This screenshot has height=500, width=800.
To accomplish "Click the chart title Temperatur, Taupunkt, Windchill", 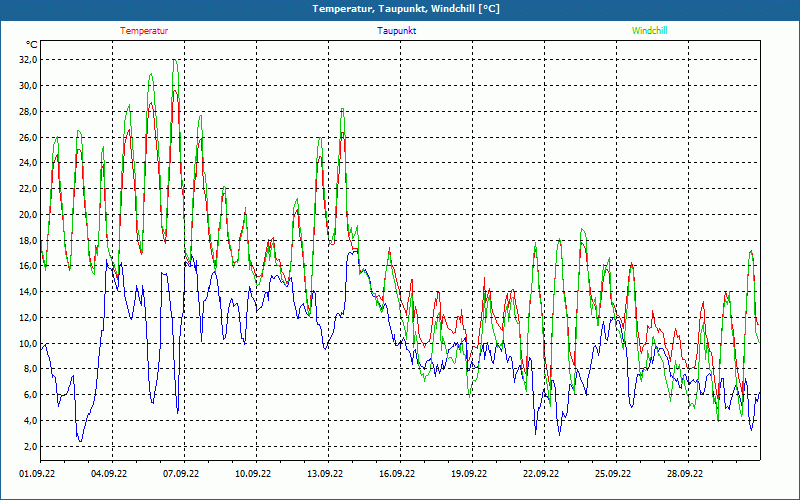I will (x=406, y=9).
